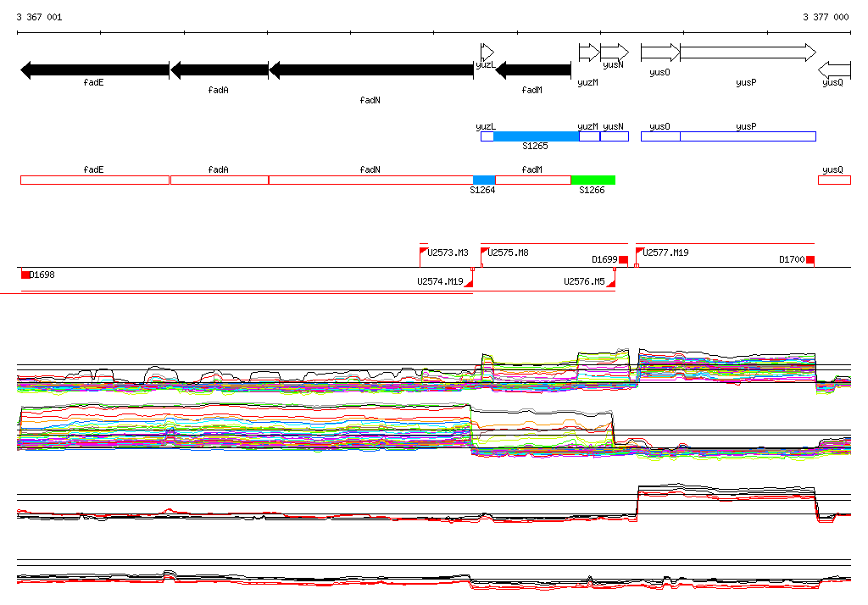Viewport: 868px width, 605px height.
Task: Select the black fadN gene arrow
Action: 371,70
